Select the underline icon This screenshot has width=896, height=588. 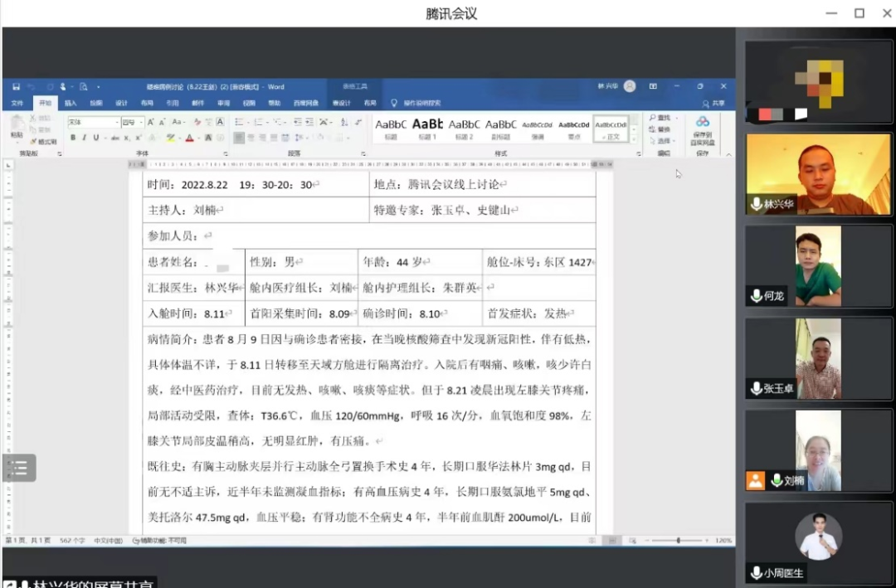[x=96, y=138]
